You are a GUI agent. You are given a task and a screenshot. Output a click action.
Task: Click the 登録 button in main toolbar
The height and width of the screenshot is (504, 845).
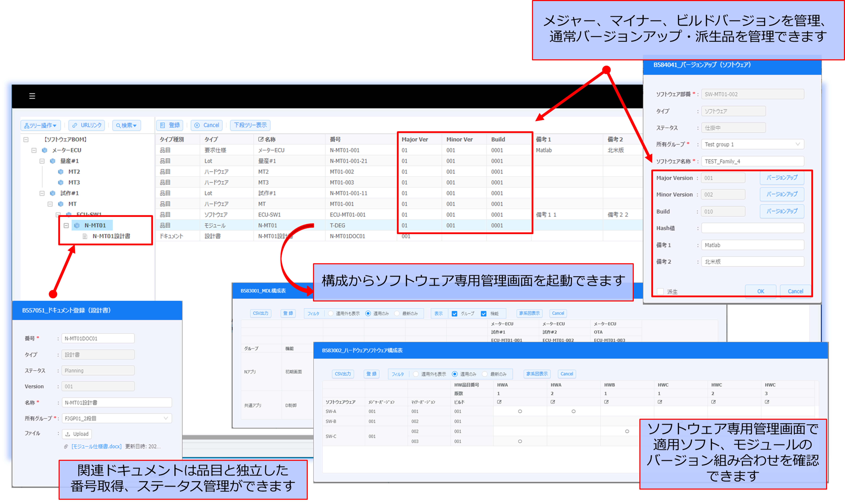click(x=170, y=125)
